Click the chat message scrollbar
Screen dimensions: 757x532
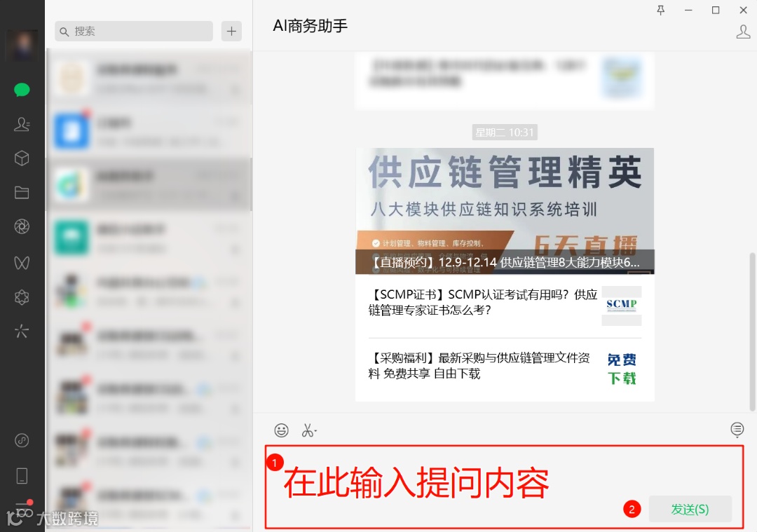point(752,332)
